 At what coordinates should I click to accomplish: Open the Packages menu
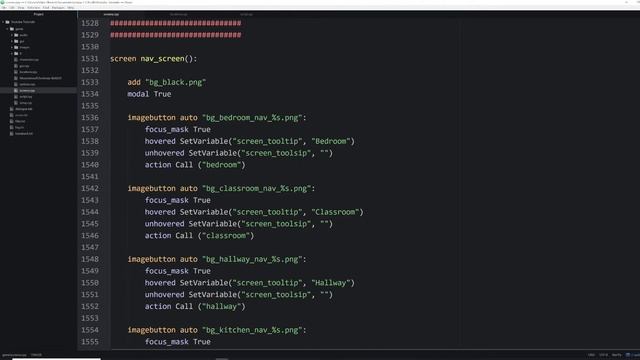click(58, 7)
